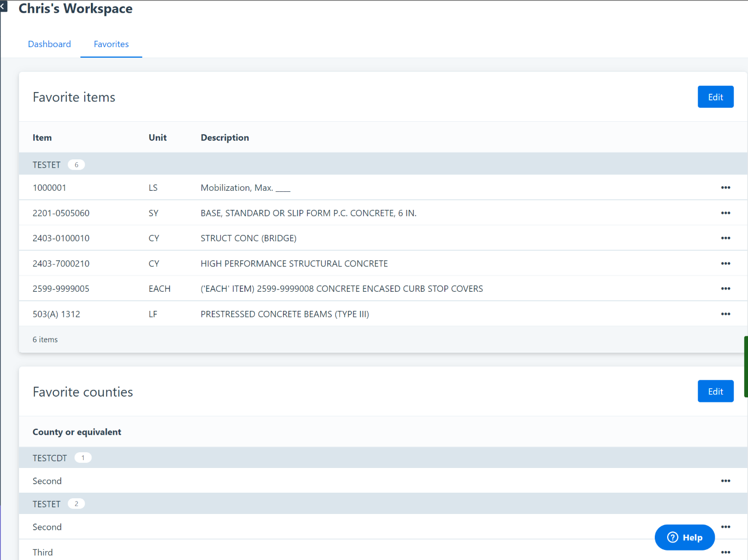This screenshot has width=748, height=560.
Task: Open more options for item 1000001
Action: click(726, 187)
